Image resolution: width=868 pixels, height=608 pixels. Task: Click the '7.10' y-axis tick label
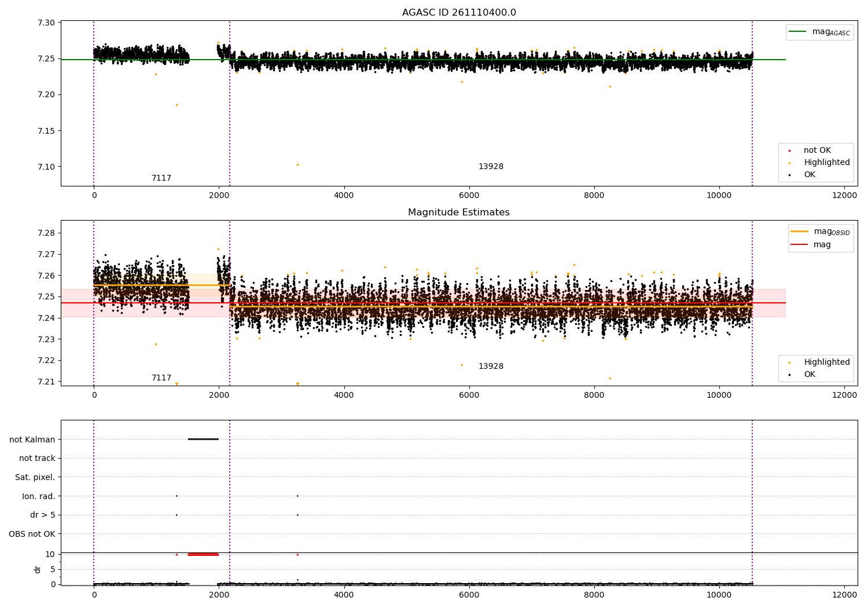click(46, 167)
